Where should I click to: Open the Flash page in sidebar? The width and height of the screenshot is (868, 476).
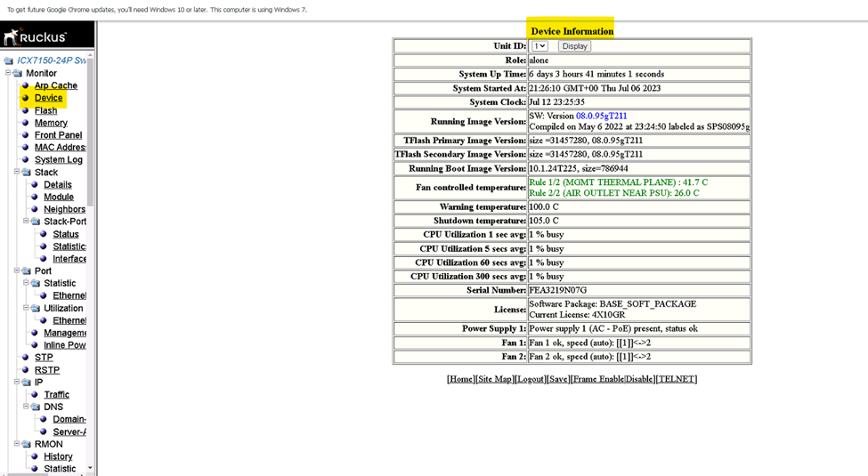coord(45,110)
